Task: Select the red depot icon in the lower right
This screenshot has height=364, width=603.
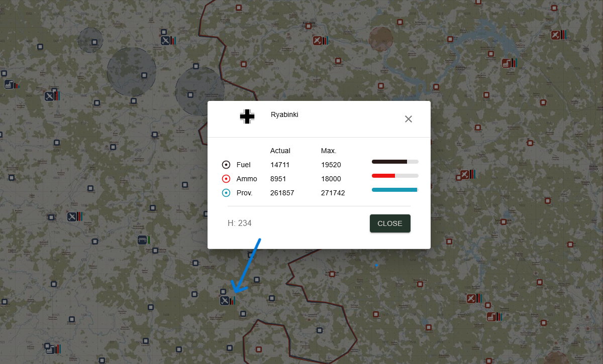Action: click(x=491, y=317)
